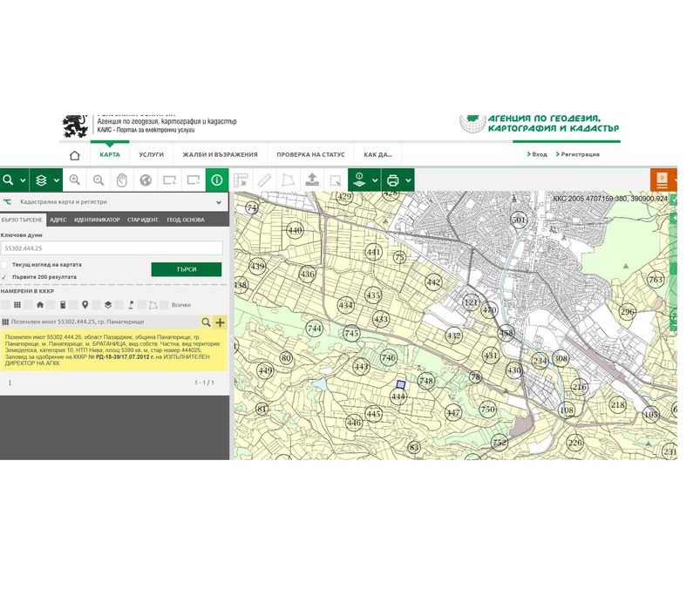
Task: Zoom to result with yellow magnifier icon
Action: click(206, 322)
